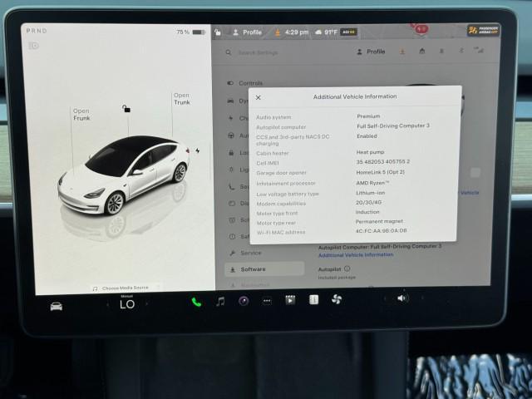Click '2G/3G/4G' modem capabilities value

tap(368, 203)
